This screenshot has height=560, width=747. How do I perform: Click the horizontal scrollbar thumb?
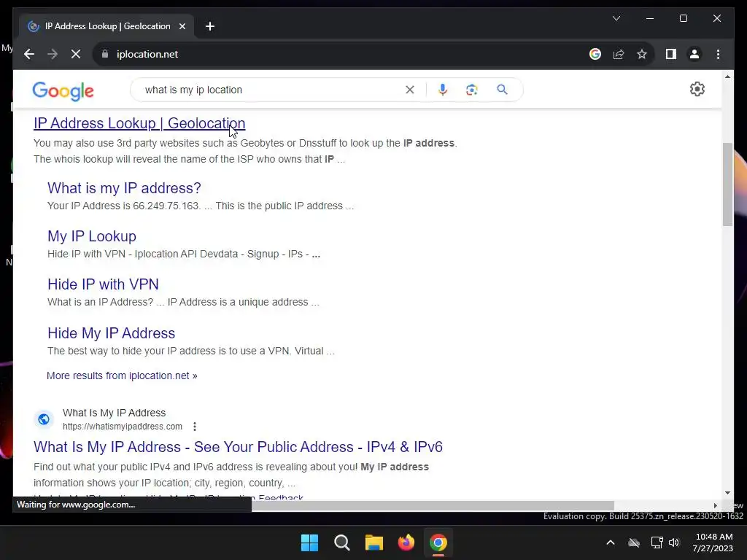pyautogui.click(x=433, y=505)
